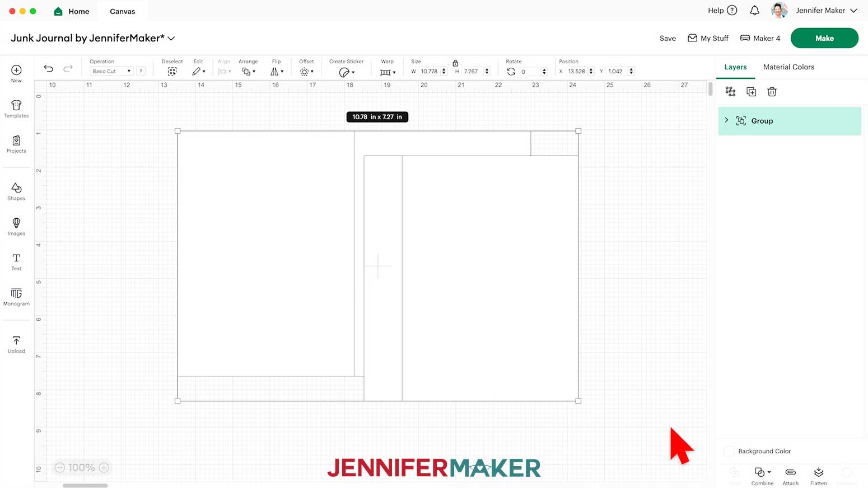Click the Help question mark
The height and width of the screenshot is (488, 868).
pyautogui.click(x=732, y=11)
